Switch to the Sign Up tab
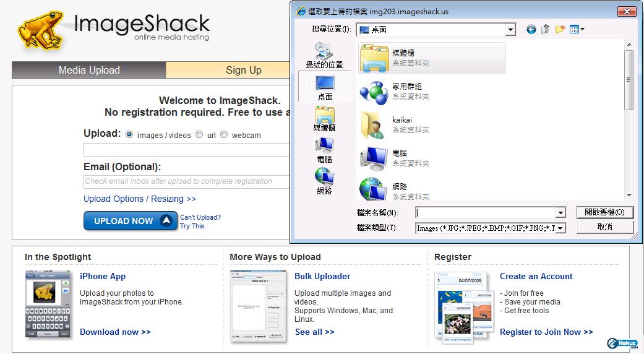The image size is (644, 354). coord(228,70)
